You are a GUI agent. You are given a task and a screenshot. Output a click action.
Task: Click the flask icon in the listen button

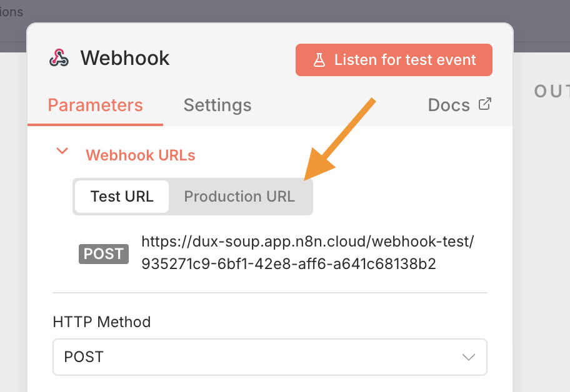pyautogui.click(x=319, y=60)
